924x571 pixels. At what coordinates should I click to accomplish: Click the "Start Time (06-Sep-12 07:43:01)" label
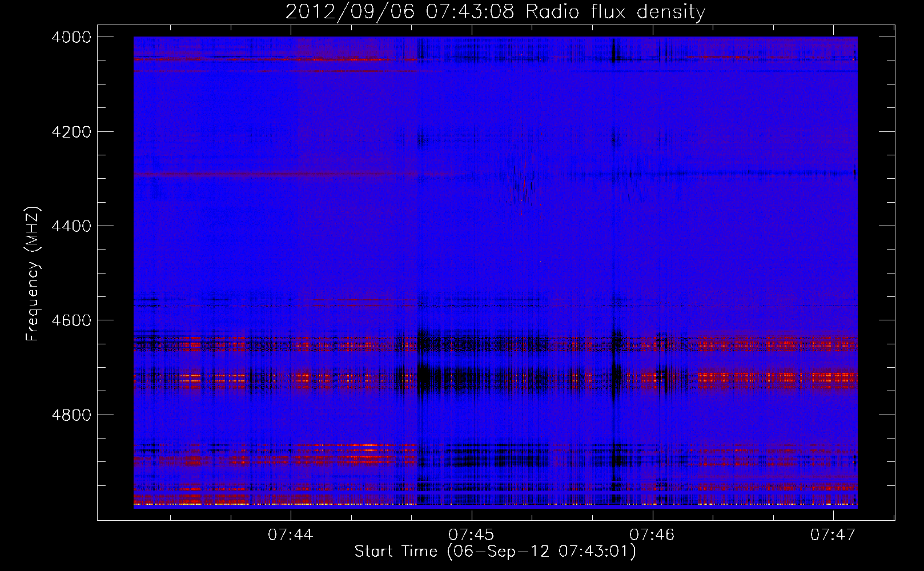click(495, 552)
